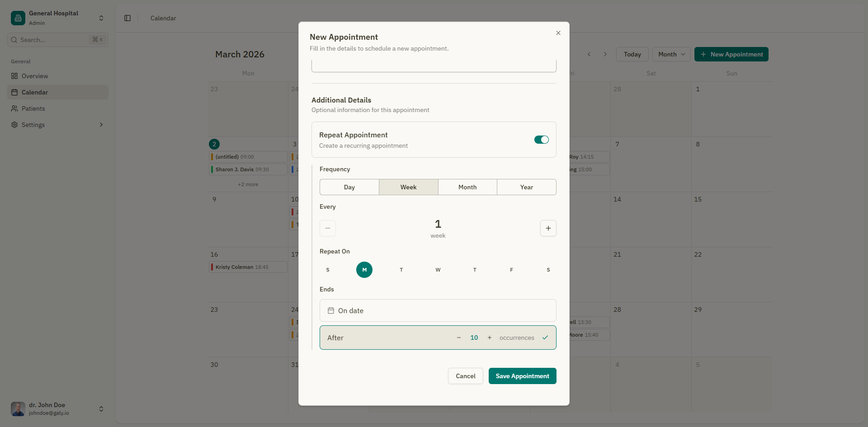The width and height of the screenshot is (868, 427).
Task: Open the Month view dropdown
Action: (x=671, y=54)
